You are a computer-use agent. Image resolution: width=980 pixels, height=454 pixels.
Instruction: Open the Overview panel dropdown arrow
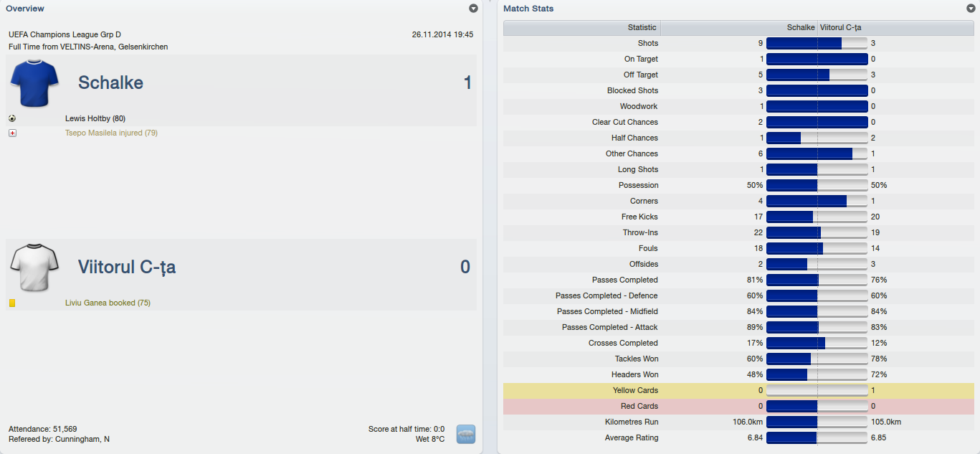473,9
